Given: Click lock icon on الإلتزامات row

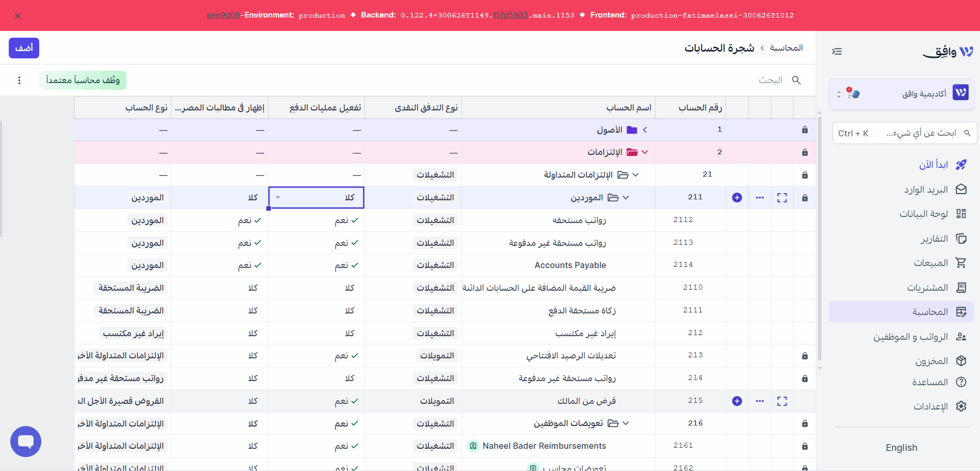Looking at the screenshot, I should 805,152.
